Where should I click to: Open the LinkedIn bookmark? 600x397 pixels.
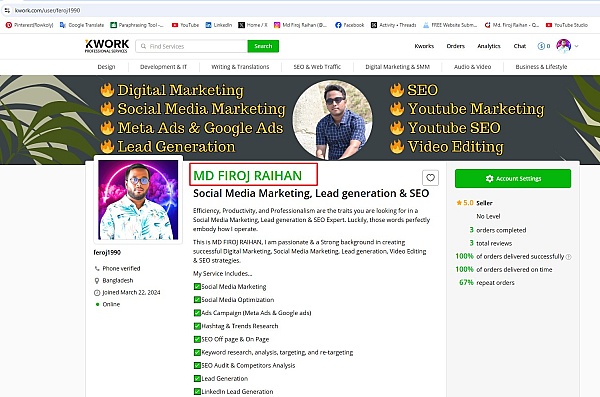pos(218,25)
